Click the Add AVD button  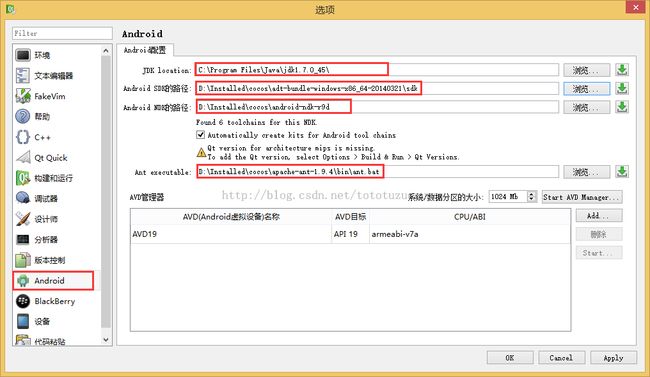(599, 216)
